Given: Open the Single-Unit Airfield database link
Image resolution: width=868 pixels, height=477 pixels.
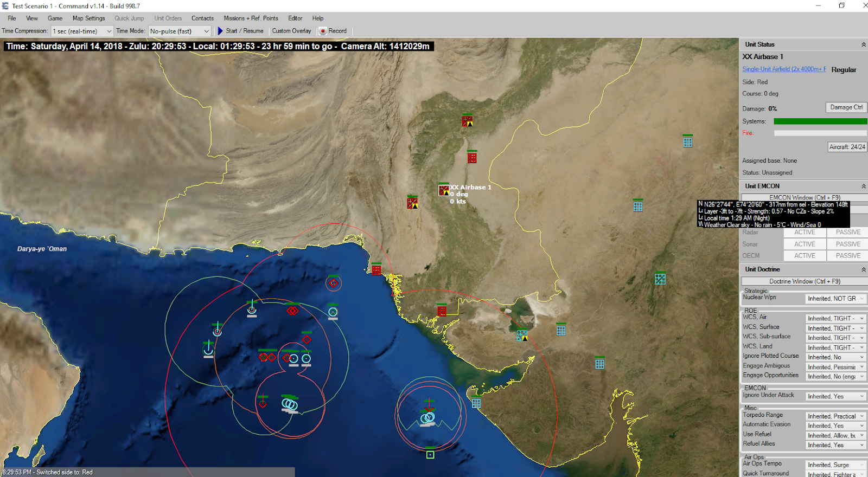Looking at the screenshot, I should click(x=784, y=69).
